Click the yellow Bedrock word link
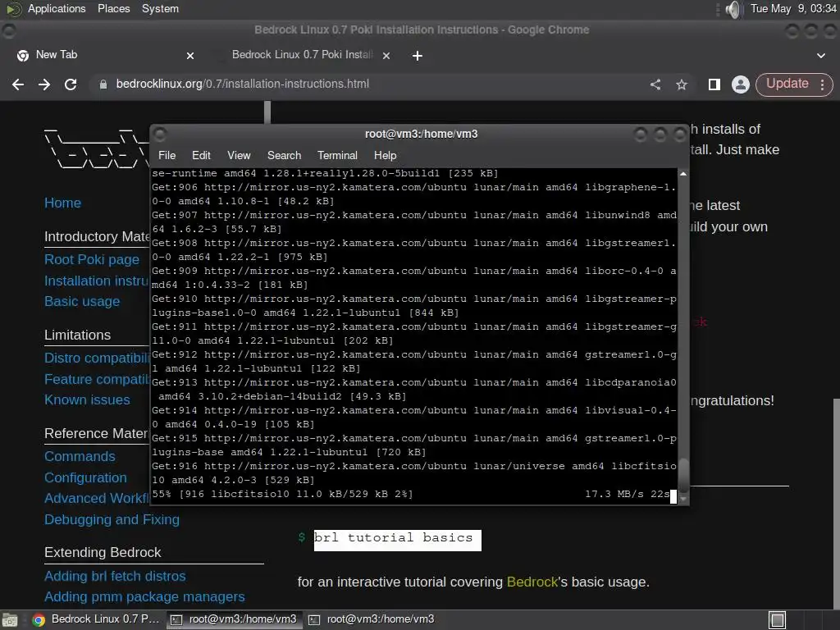The width and height of the screenshot is (840, 630). [x=532, y=582]
